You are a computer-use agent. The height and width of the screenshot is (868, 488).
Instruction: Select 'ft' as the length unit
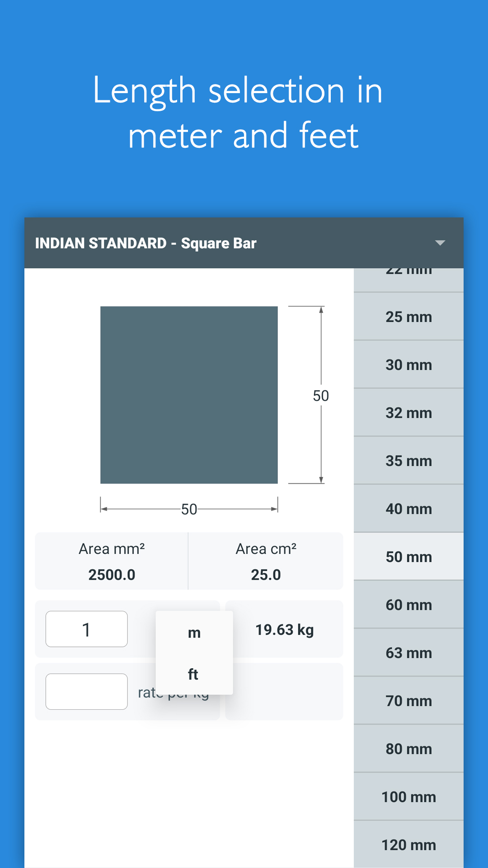pyautogui.click(x=194, y=674)
